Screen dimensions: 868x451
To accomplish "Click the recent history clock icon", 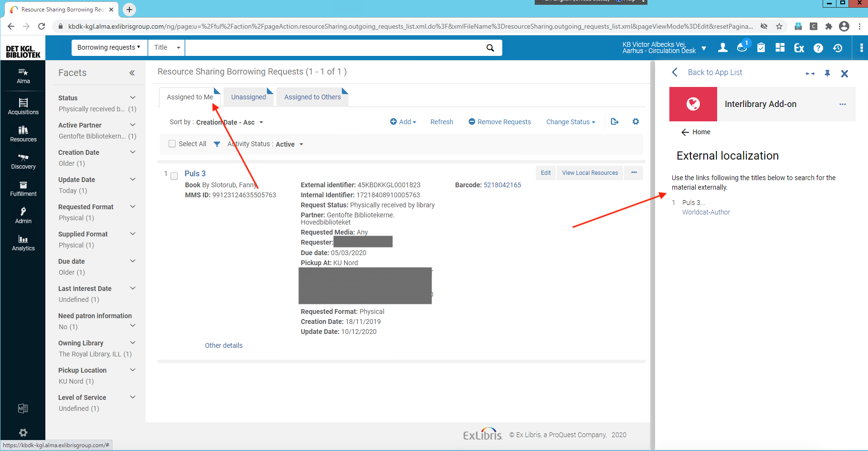I will [838, 48].
